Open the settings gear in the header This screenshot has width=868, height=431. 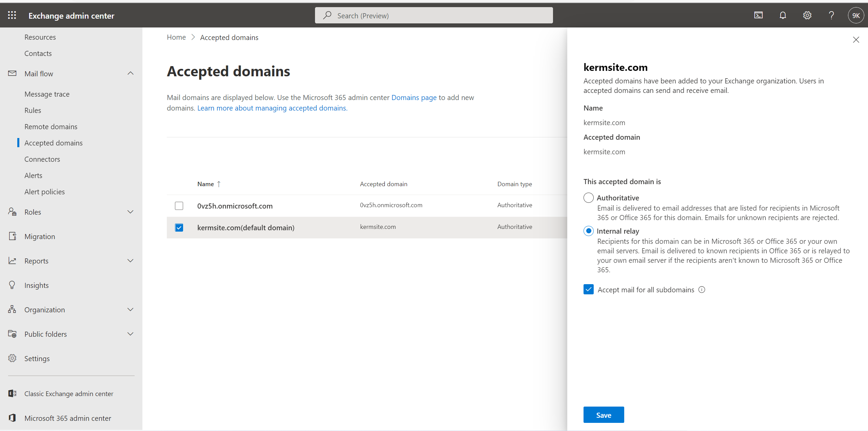pyautogui.click(x=807, y=15)
